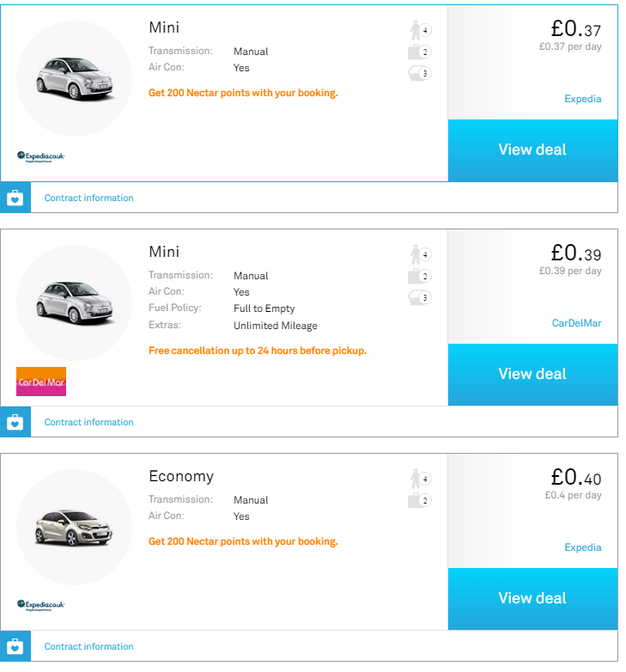View deal for the £0.37 Mini
This screenshot has height=672, width=626.
click(532, 150)
